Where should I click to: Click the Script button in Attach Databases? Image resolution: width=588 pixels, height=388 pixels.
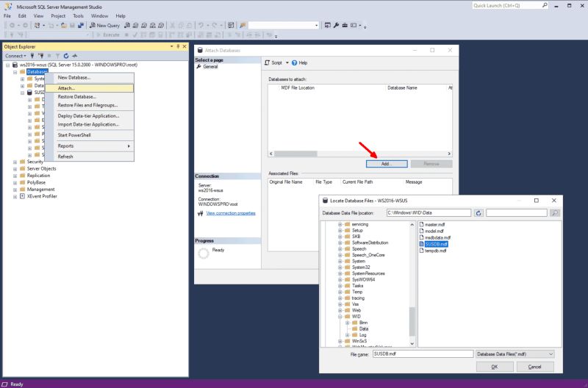pos(273,62)
